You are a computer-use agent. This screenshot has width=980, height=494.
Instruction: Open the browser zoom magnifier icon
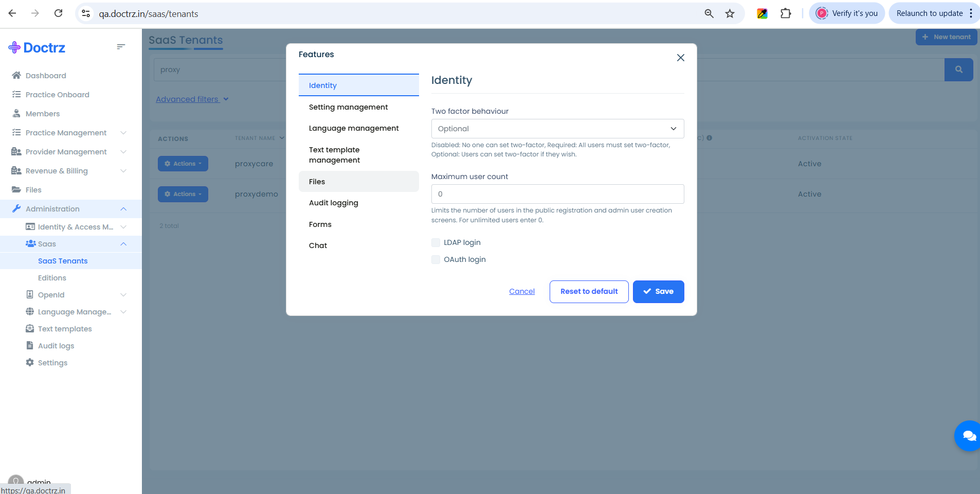[709, 13]
